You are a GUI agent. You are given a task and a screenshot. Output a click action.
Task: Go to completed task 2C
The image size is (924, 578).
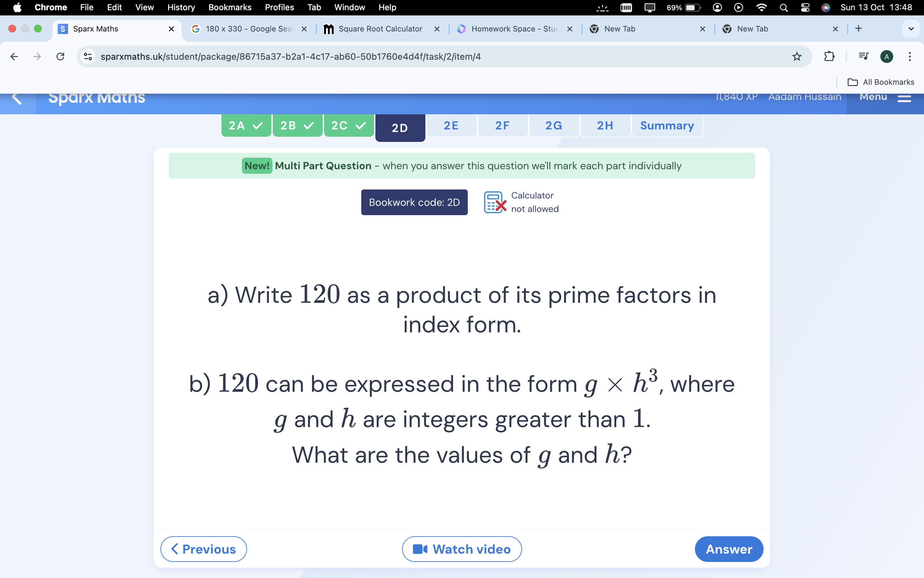pyautogui.click(x=349, y=125)
